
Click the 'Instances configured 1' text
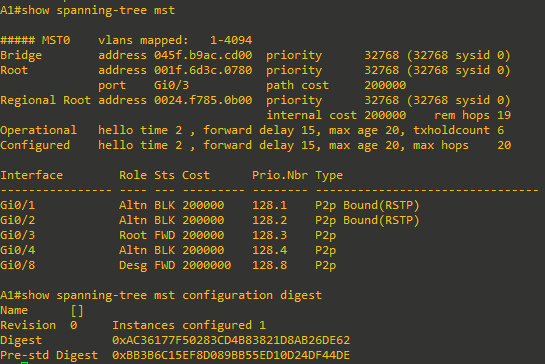(189, 325)
